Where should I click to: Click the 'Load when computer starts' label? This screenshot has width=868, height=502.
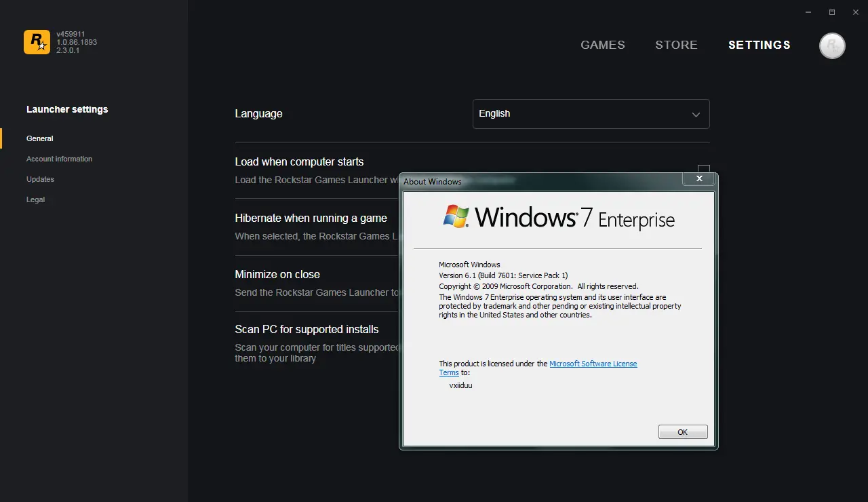click(x=299, y=161)
